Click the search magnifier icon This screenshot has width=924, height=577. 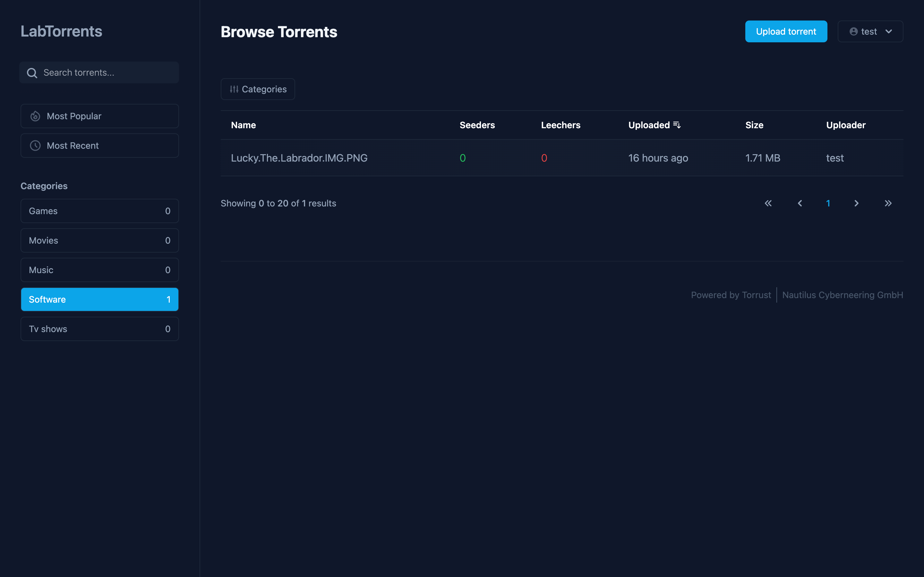pos(32,73)
